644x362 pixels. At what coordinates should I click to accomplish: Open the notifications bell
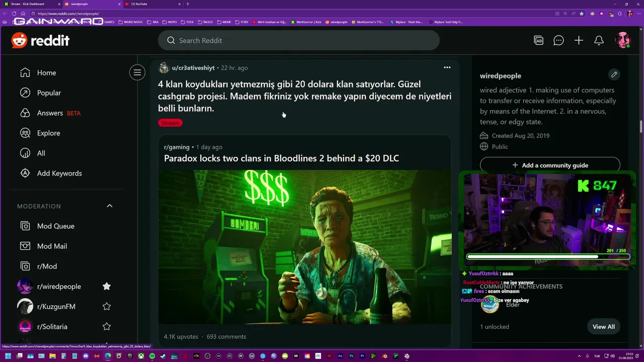click(599, 41)
